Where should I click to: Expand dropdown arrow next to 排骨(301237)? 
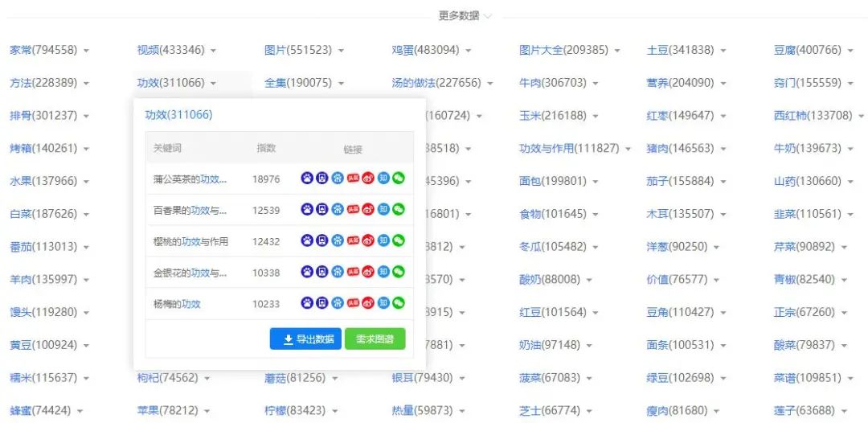(86, 116)
